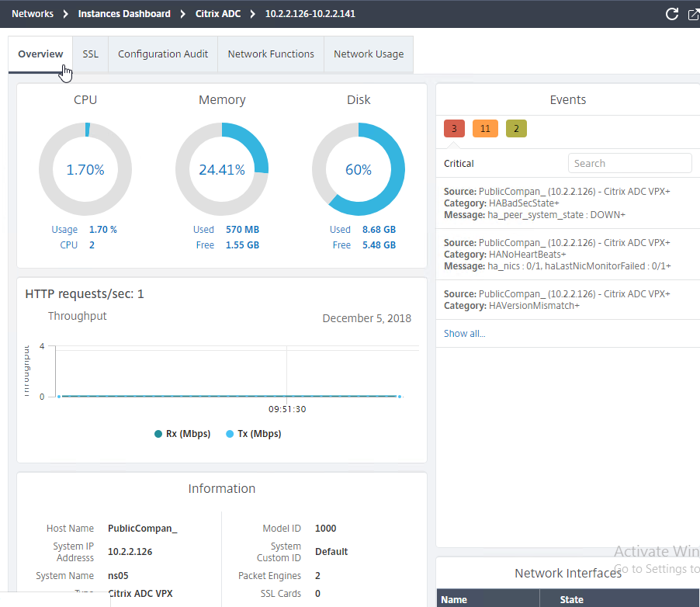
Task: Click the disk Used 8.68 GB value
Action: pyautogui.click(x=379, y=230)
